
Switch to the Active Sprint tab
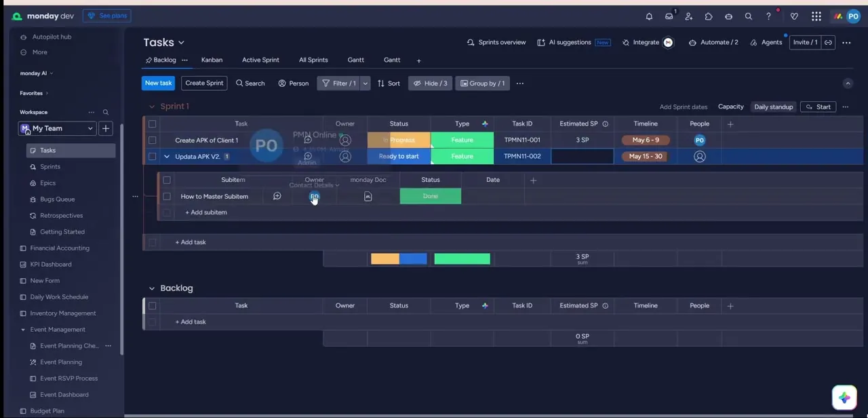[x=261, y=60]
